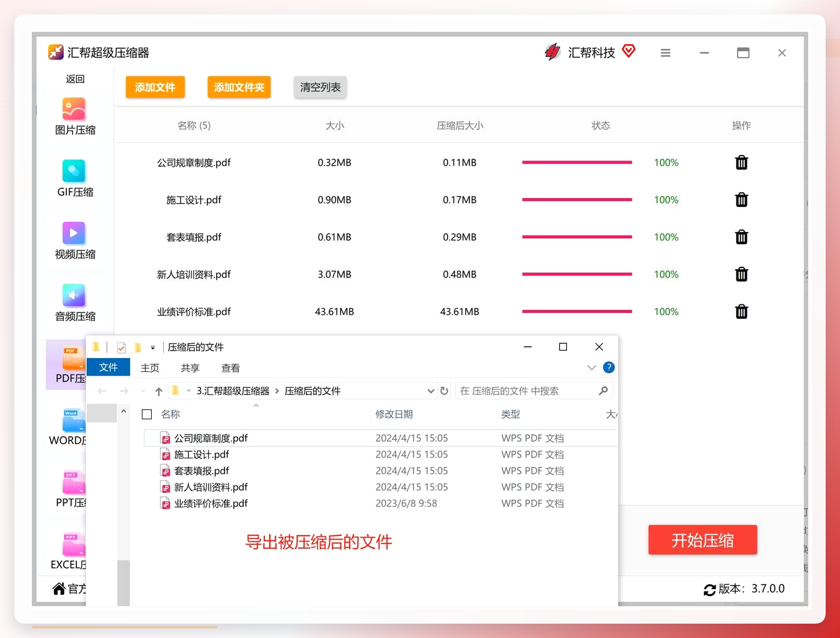The width and height of the screenshot is (840, 638).
Task: Sort Explorer files by 修改日期 column
Action: (394, 414)
